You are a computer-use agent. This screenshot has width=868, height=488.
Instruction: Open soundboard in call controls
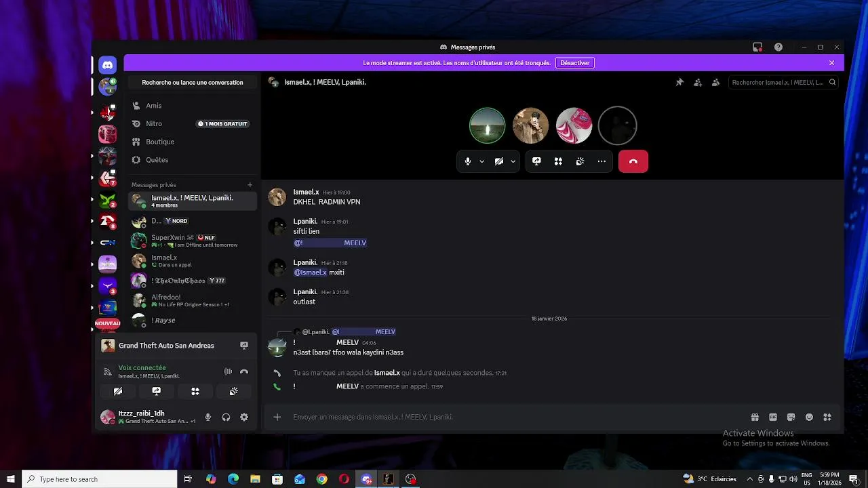580,161
